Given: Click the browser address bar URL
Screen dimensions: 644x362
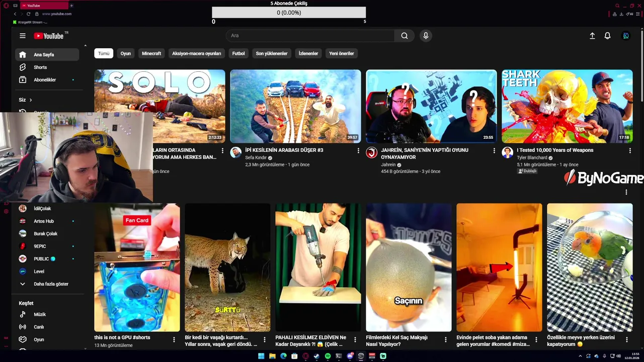Looking at the screenshot, I should (x=57, y=14).
